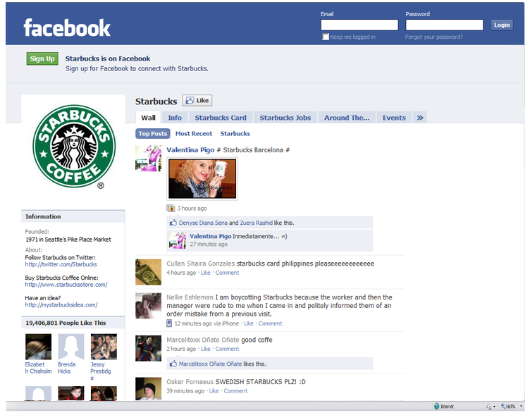Open Nellie Eshleman's profile picture

point(149,306)
